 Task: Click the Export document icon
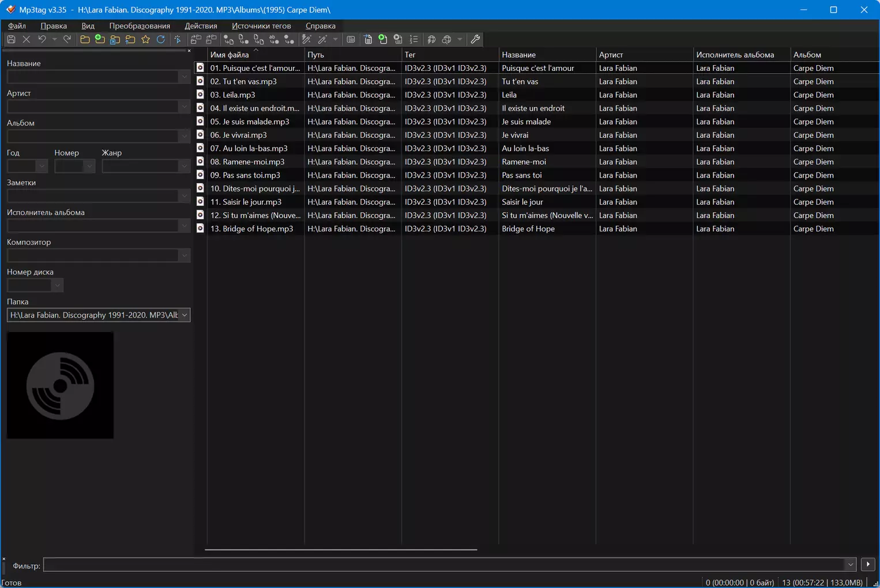pyautogui.click(x=368, y=39)
